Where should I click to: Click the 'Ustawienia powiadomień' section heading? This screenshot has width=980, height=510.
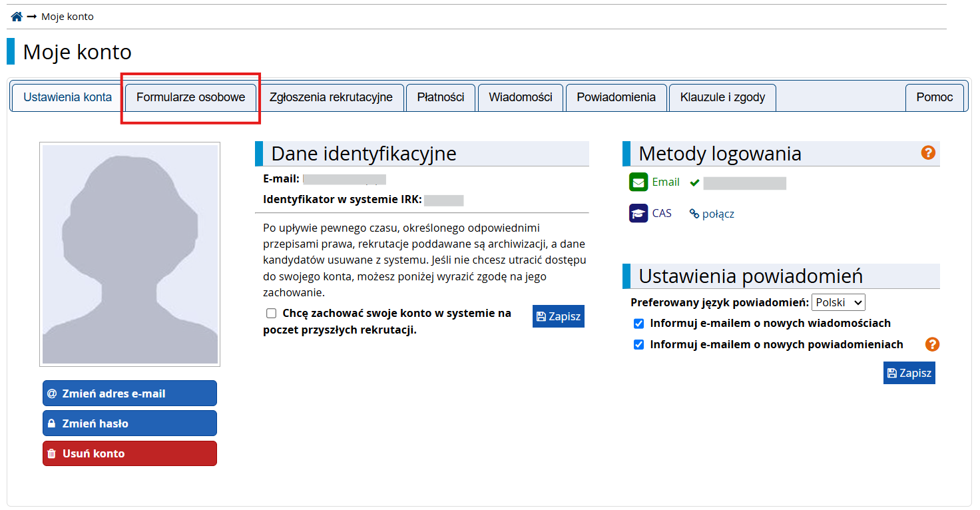(751, 276)
